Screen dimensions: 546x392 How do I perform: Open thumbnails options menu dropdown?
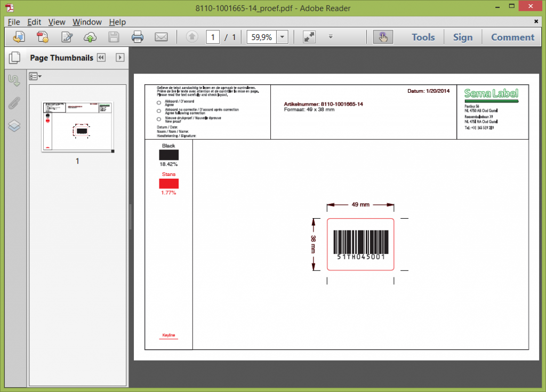(35, 76)
